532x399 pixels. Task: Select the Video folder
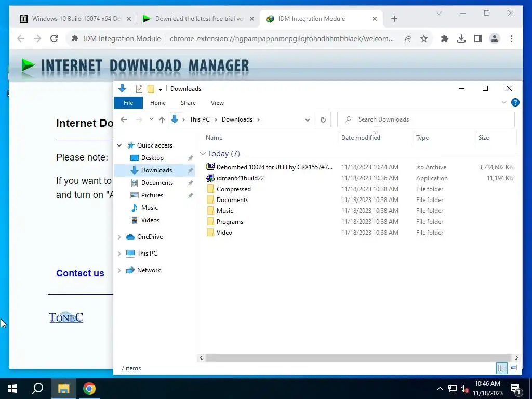pos(224,232)
